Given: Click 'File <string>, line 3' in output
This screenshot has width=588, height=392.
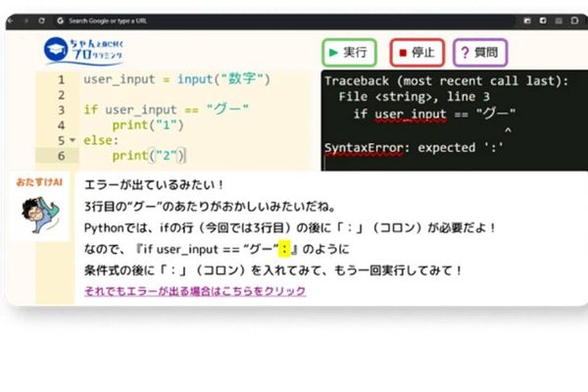Looking at the screenshot, I should [414, 97].
